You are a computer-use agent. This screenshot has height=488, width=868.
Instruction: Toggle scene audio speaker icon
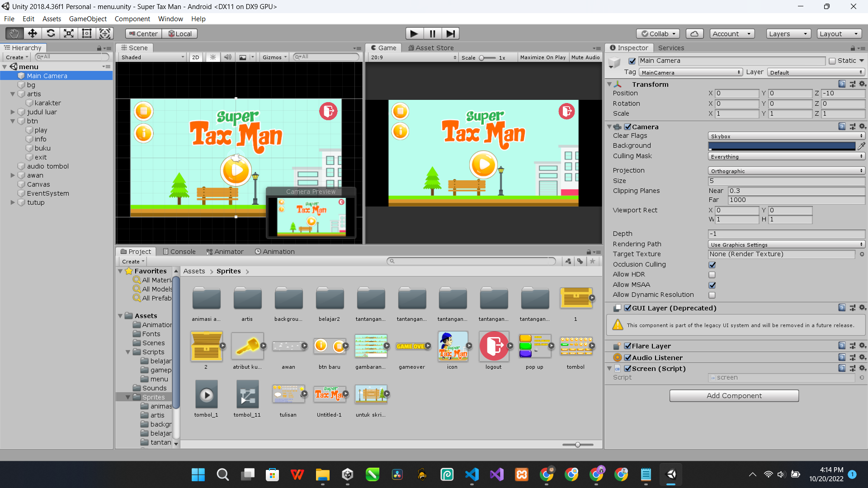pyautogui.click(x=227, y=57)
